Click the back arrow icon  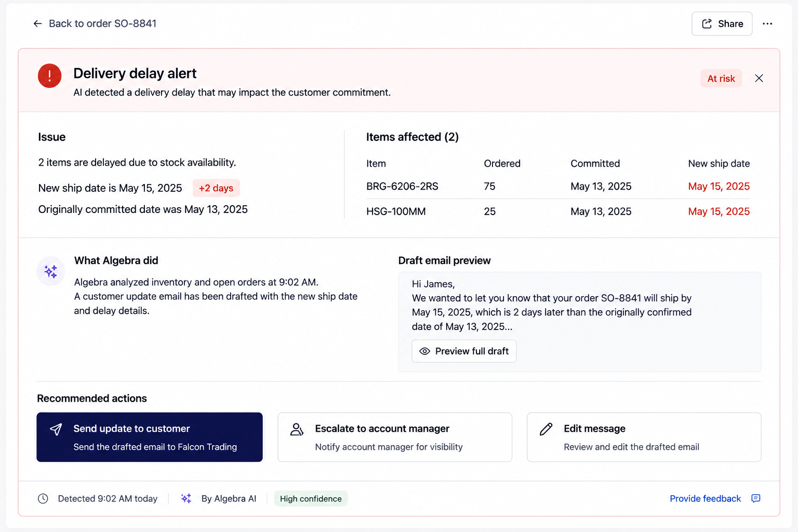(37, 23)
